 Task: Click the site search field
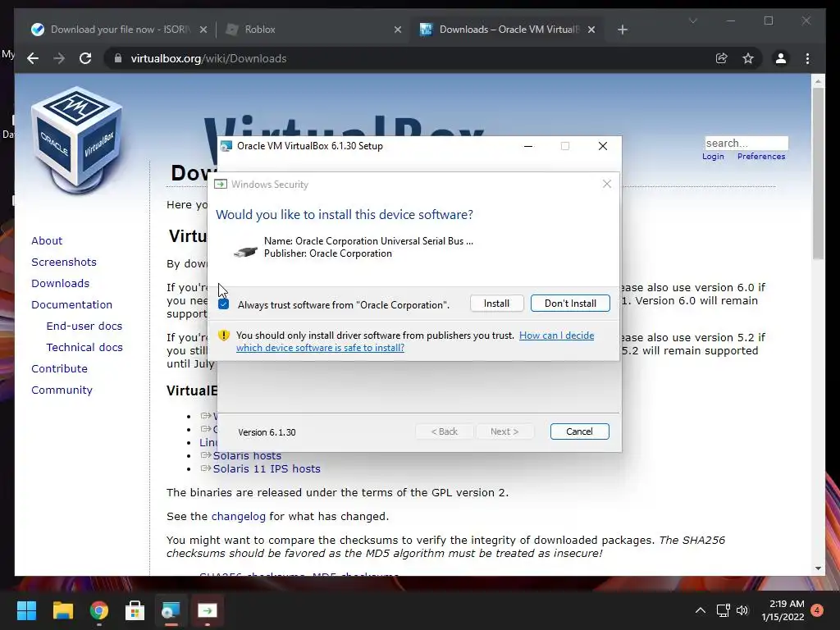tap(746, 143)
